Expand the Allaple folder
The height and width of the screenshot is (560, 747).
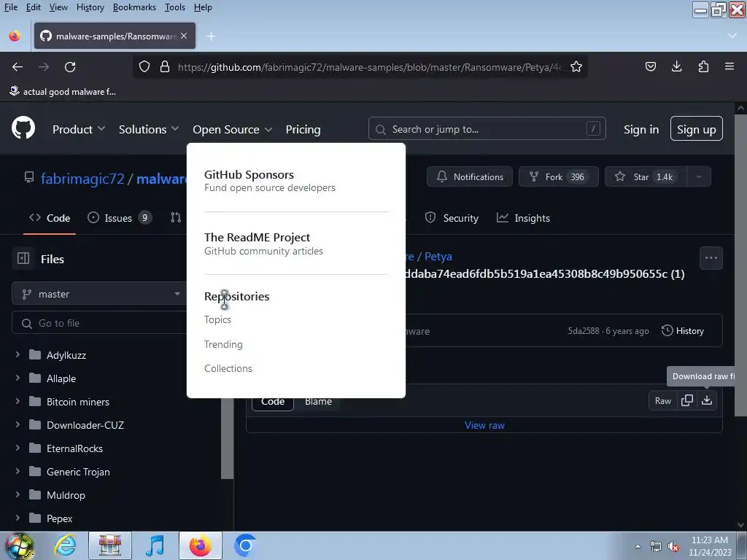pos(18,378)
